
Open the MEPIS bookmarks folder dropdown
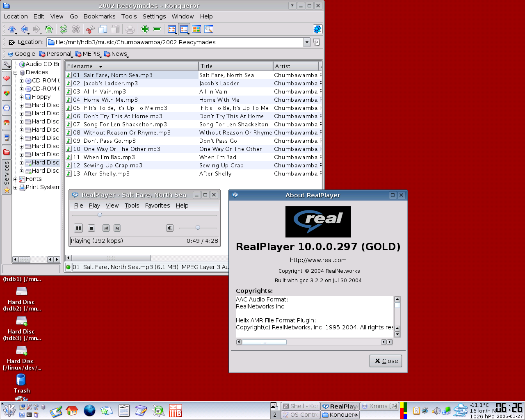(88, 54)
